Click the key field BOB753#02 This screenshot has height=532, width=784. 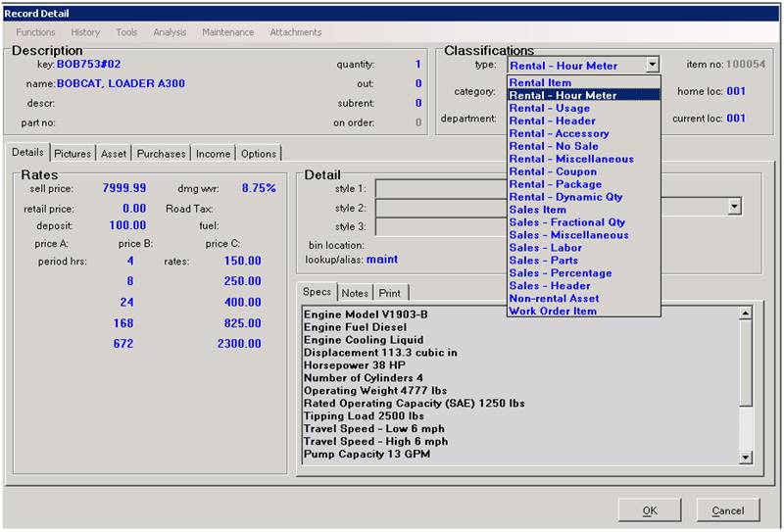tap(88, 64)
